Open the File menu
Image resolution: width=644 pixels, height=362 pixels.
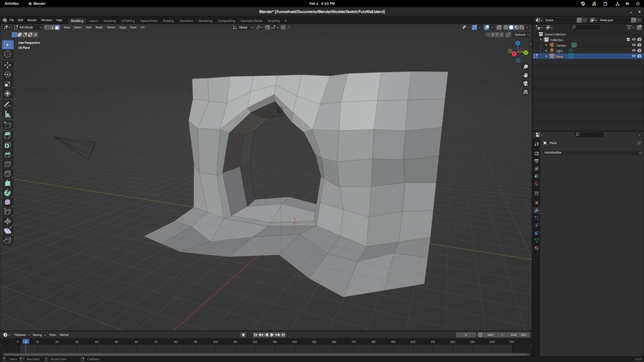(12, 20)
